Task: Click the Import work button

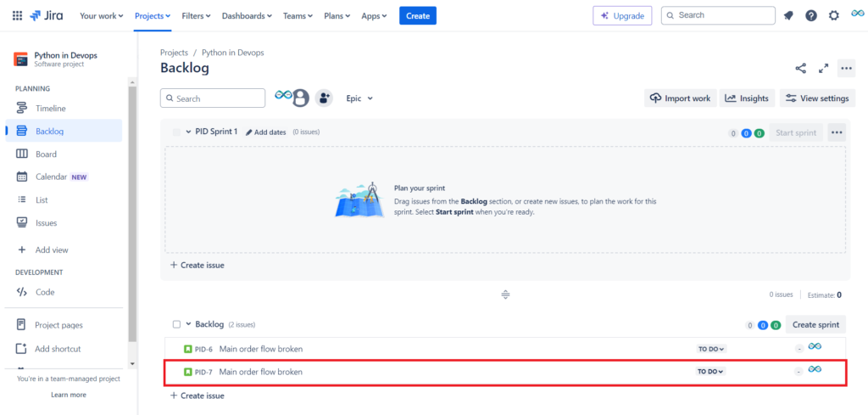Action: coord(681,98)
